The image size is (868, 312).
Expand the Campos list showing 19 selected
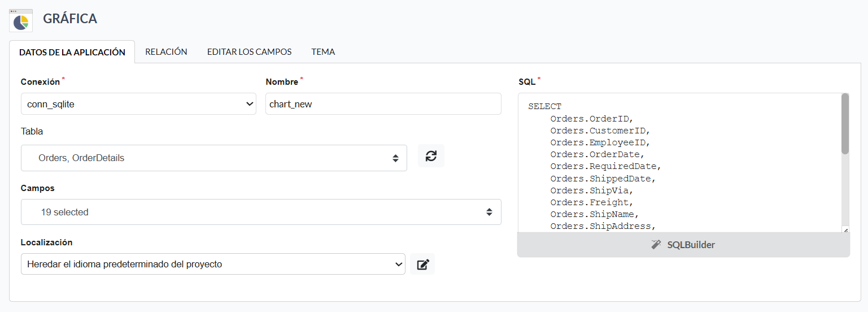point(260,213)
